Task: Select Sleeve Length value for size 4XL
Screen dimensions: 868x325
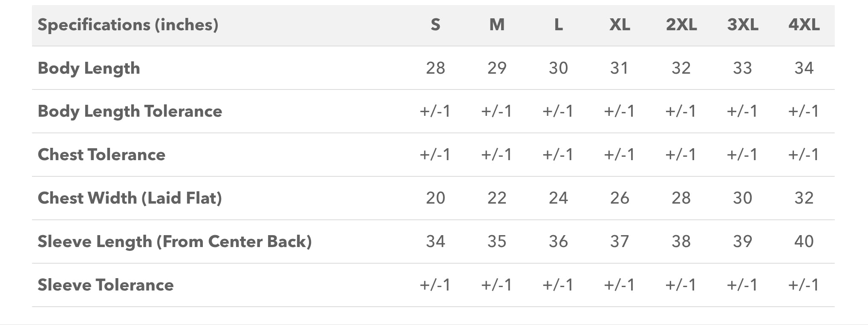Action: pyautogui.click(x=804, y=242)
